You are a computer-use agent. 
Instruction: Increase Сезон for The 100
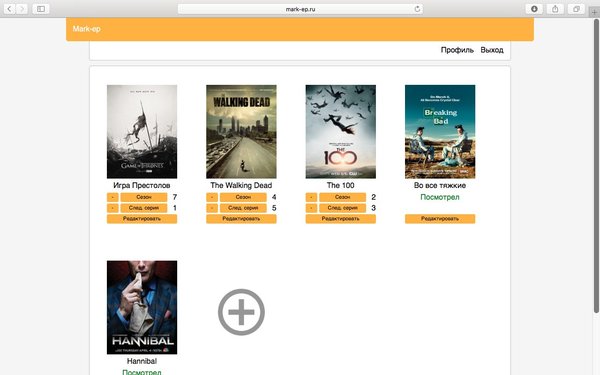coord(342,197)
